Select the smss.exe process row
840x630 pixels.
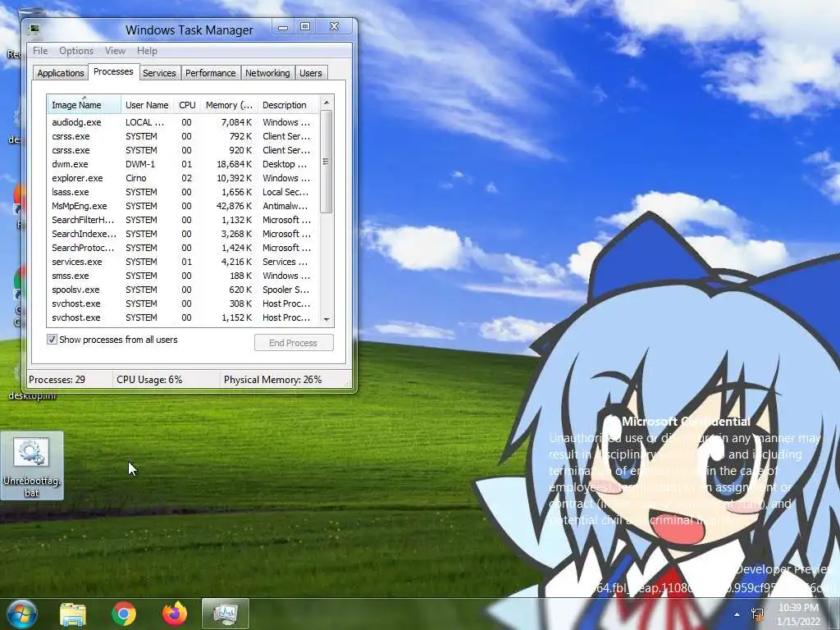click(183, 276)
